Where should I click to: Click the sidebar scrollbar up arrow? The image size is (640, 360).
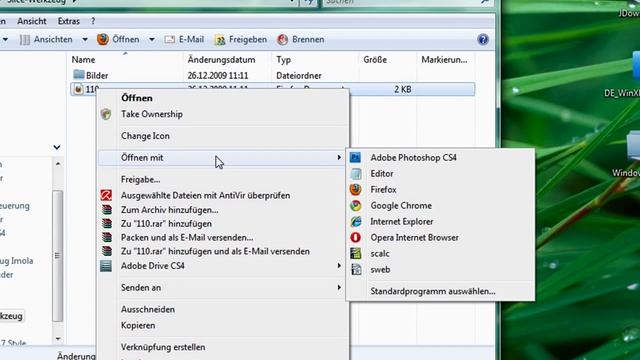click(x=58, y=164)
